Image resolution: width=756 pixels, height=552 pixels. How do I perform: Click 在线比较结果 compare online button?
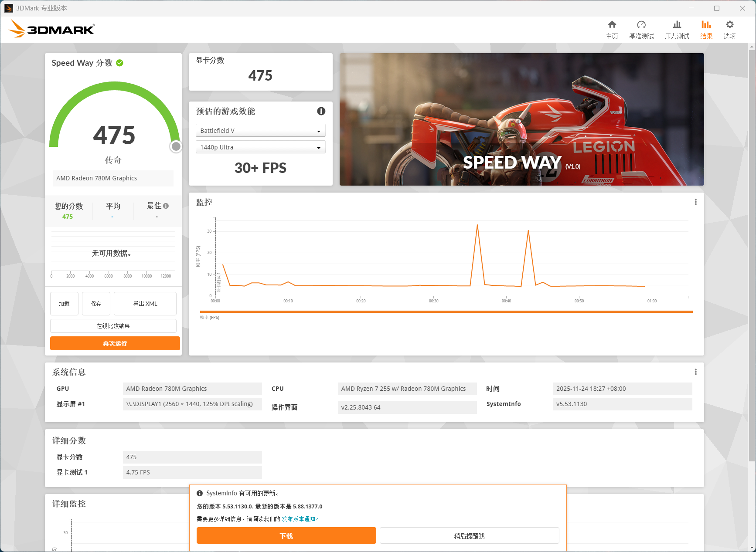pyautogui.click(x=113, y=326)
